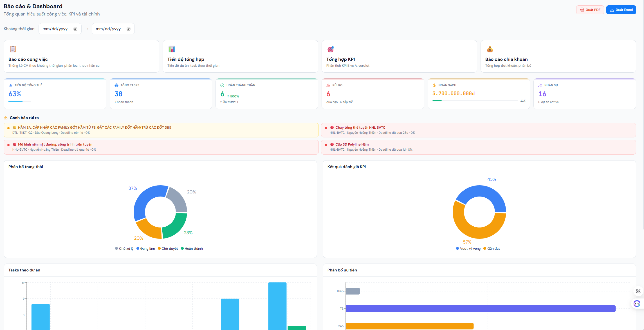The image size is (644, 330).
Task: Click the floating four-circle apps icon
Action: click(638, 291)
